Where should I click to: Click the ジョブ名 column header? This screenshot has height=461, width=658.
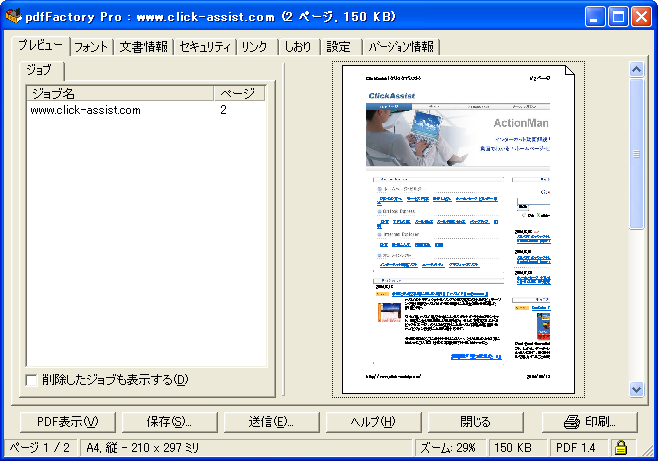coord(120,93)
